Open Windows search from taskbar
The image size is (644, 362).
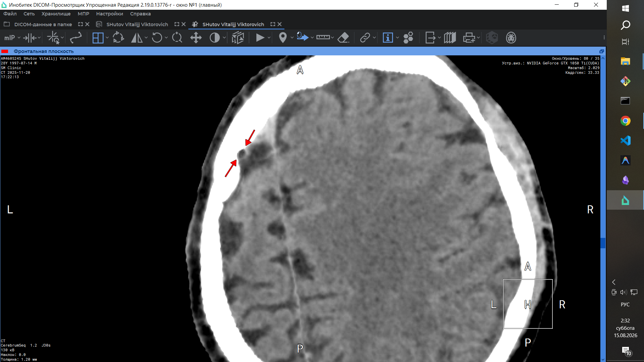(625, 25)
